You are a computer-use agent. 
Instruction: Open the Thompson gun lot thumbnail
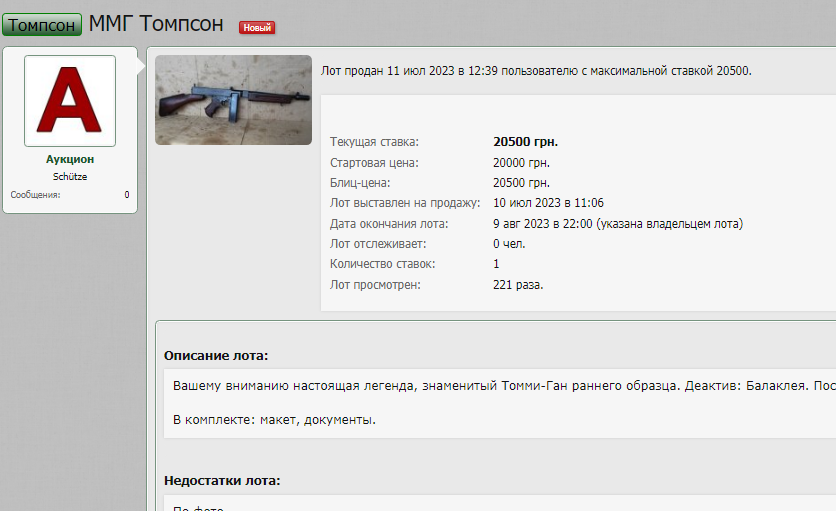(233, 100)
